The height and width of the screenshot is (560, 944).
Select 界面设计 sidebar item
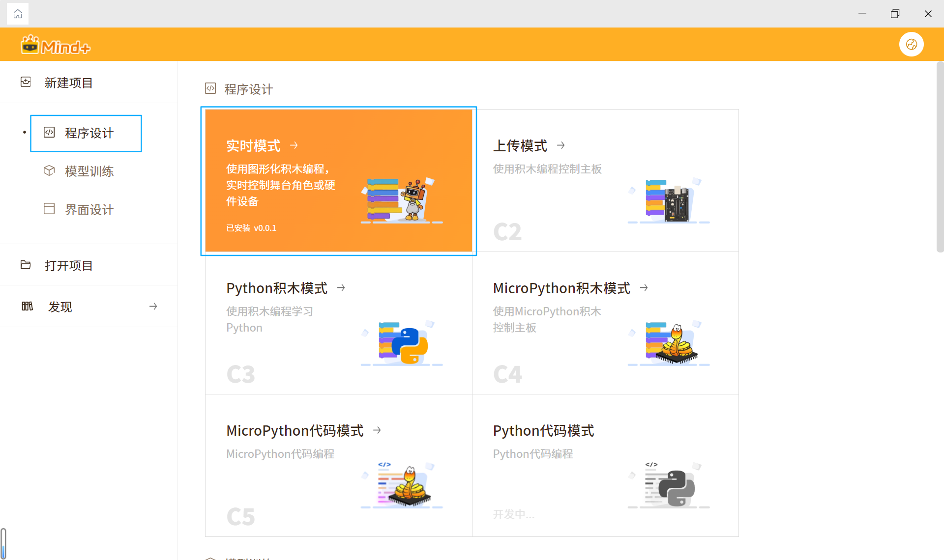pos(89,209)
